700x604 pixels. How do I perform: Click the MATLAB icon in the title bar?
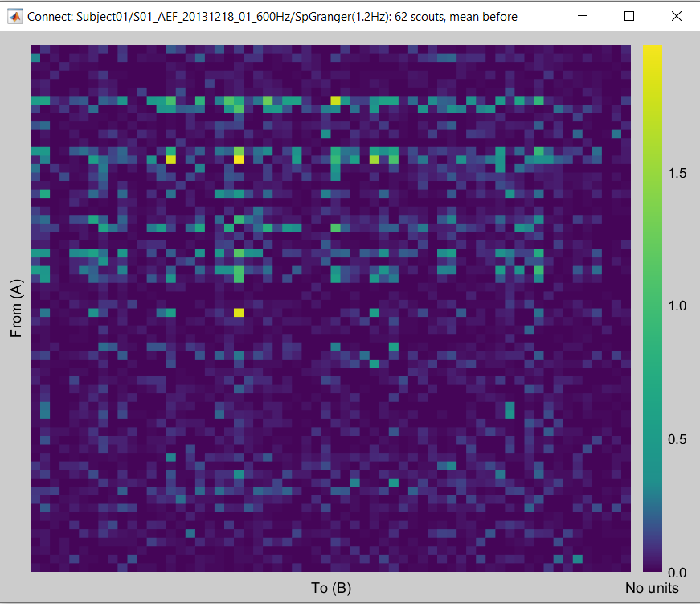click(x=14, y=16)
